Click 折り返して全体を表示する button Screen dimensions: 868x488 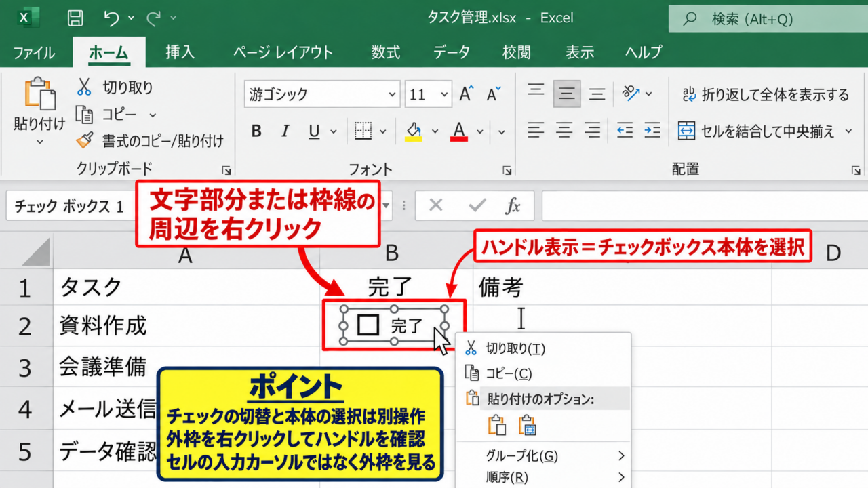[x=765, y=95]
